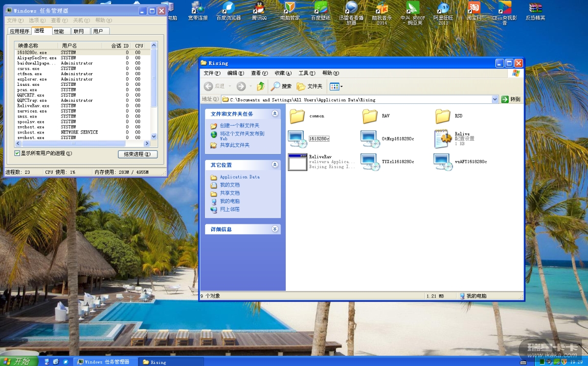The image size is (588, 366).
Task: Click the Search (搜索) magnifier toolbar button
Action: 281,86
